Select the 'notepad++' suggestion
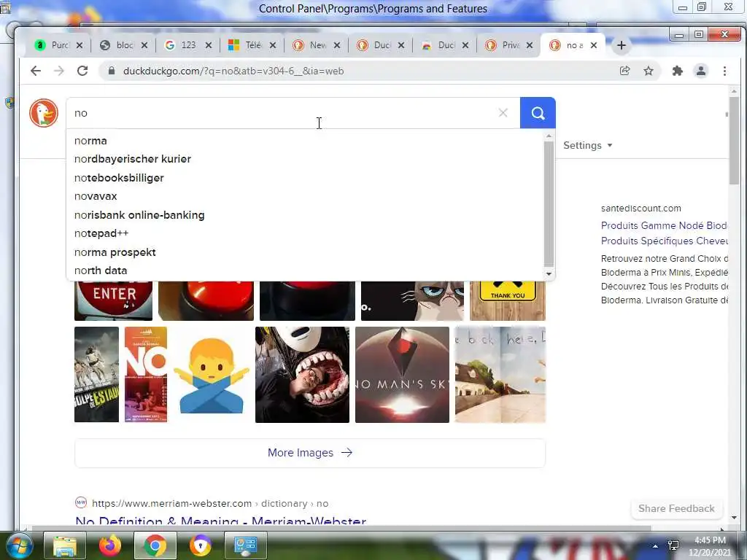 (x=305, y=233)
